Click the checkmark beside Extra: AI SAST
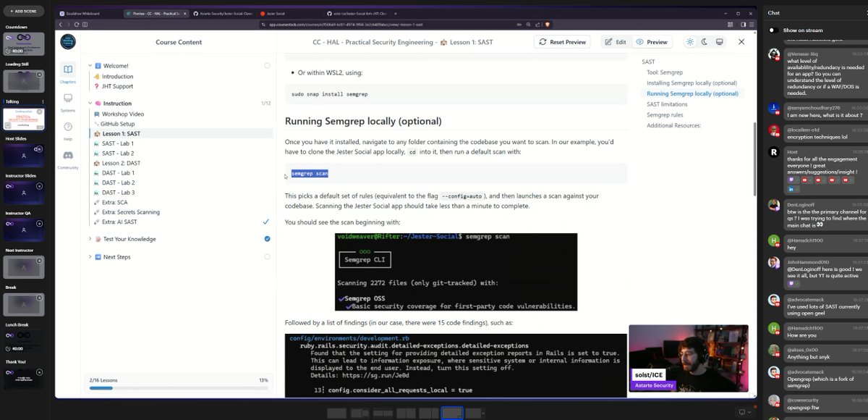This screenshot has width=868, height=420. click(266, 222)
